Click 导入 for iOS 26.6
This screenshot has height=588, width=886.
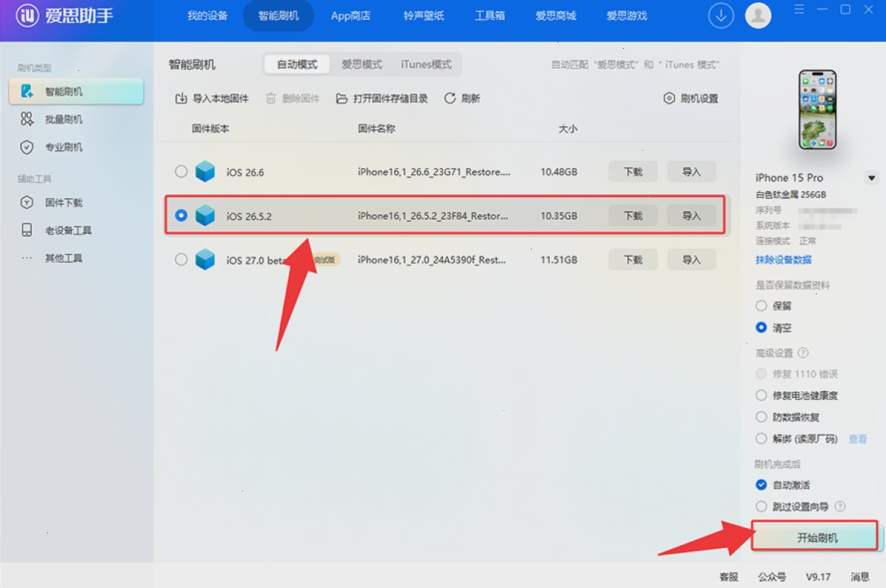pyautogui.click(x=692, y=172)
